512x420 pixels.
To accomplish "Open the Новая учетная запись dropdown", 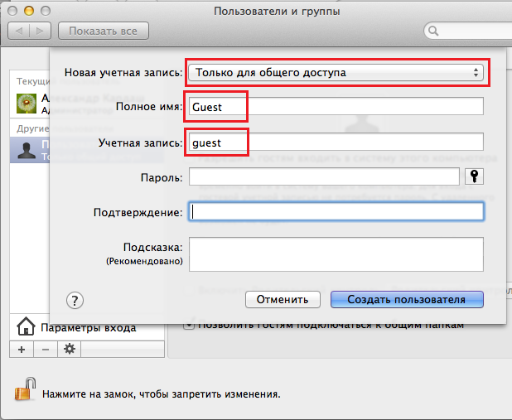I will click(x=336, y=73).
